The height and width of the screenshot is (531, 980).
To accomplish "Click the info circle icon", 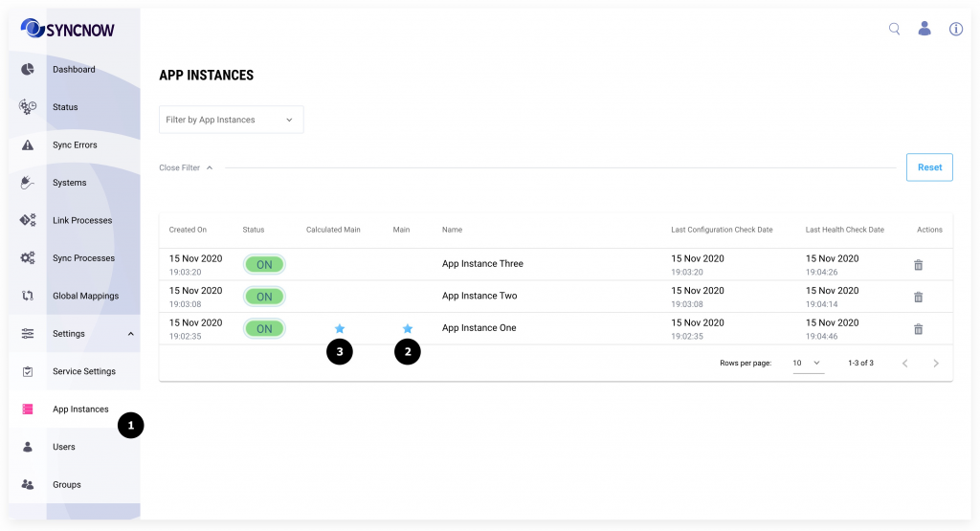I will (956, 29).
